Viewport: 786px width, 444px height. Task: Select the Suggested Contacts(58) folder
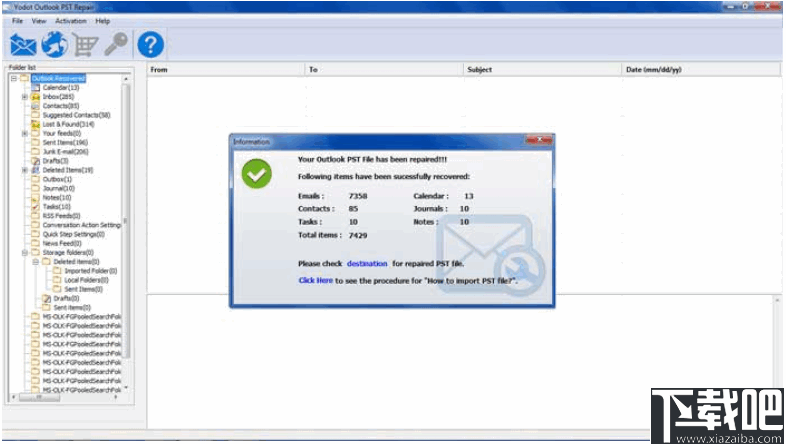(76, 115)
